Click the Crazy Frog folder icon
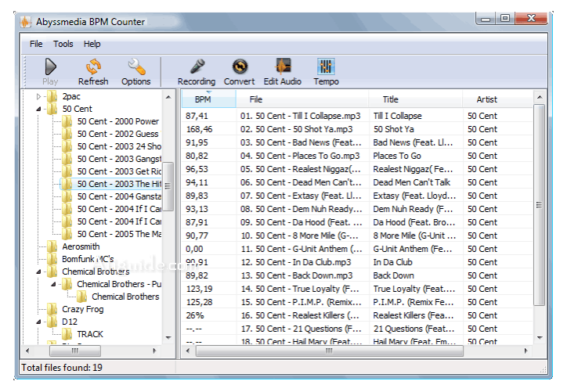 (x=52, y=309)
